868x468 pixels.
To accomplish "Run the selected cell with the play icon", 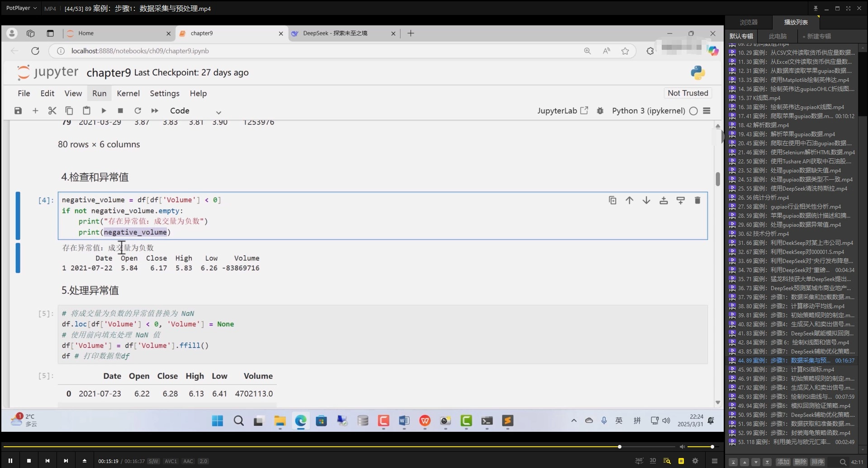I will [103, 110].
